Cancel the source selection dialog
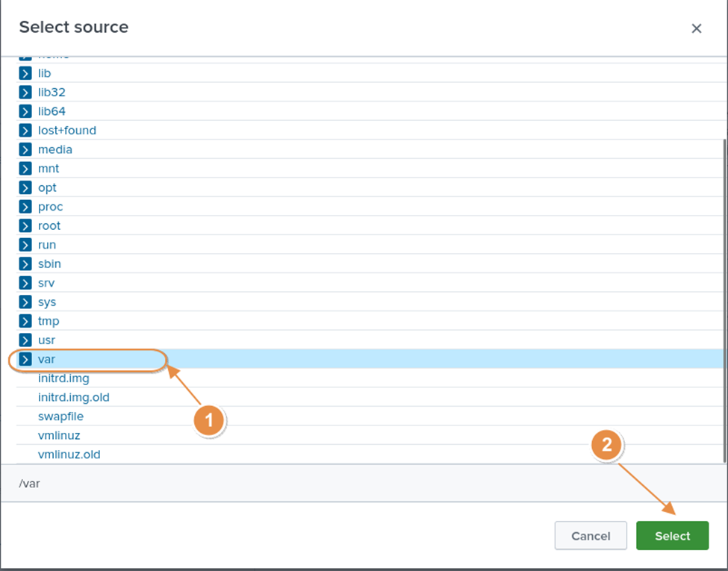The height and width of the screenshot is (571, 728). 591,536
